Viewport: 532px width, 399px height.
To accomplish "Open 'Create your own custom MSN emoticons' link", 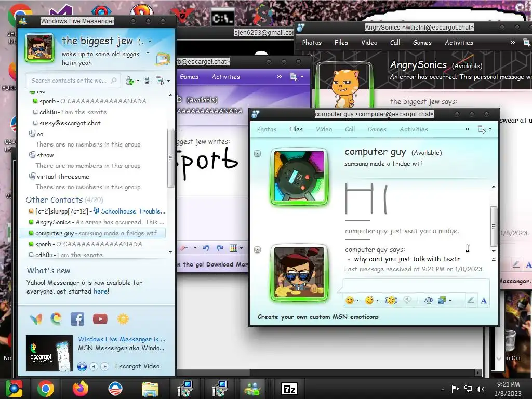I will (x=318, y=317).
